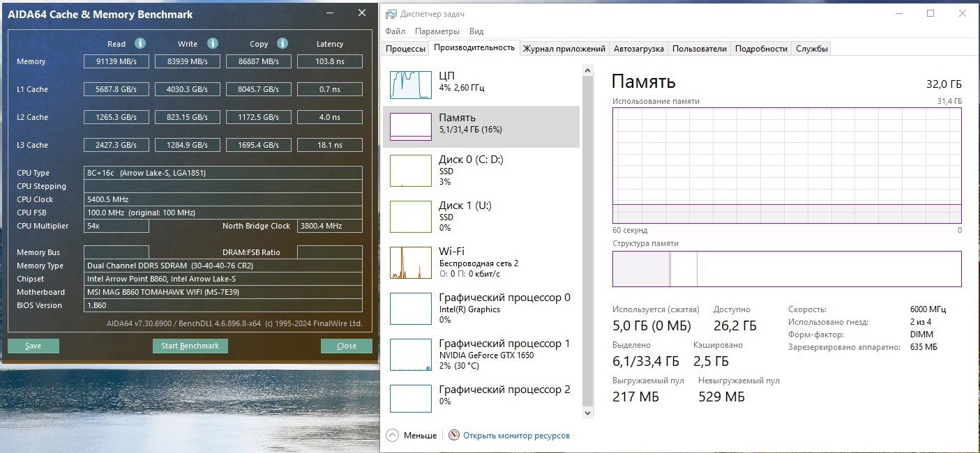Click the resource monitor icon

[454, 435]
